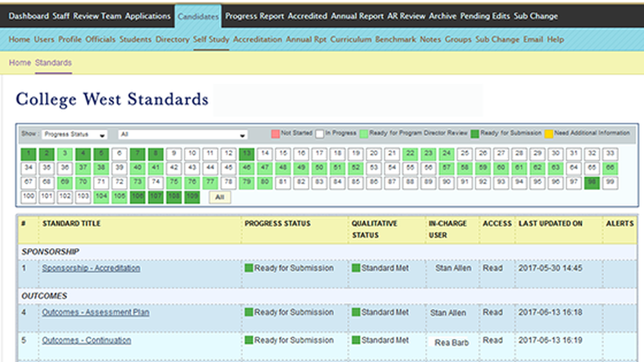
Task: Go to Home in blue submenu
Action: [19, 39]
